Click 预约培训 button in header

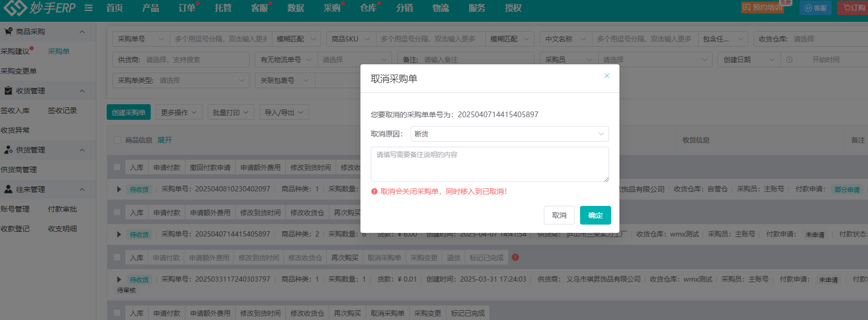[762, 8]
